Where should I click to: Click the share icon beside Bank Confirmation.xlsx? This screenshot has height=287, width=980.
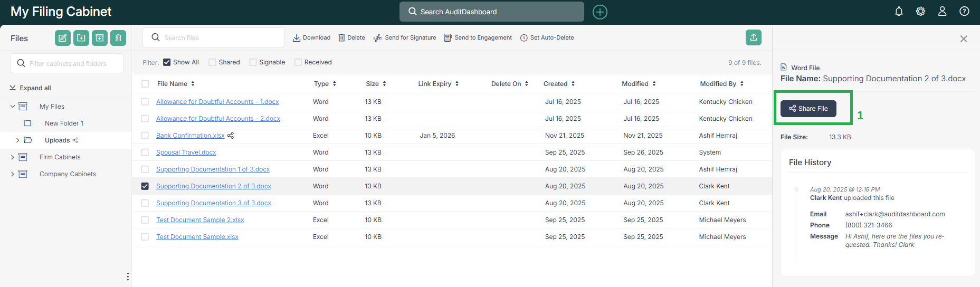tap(231, 136)
